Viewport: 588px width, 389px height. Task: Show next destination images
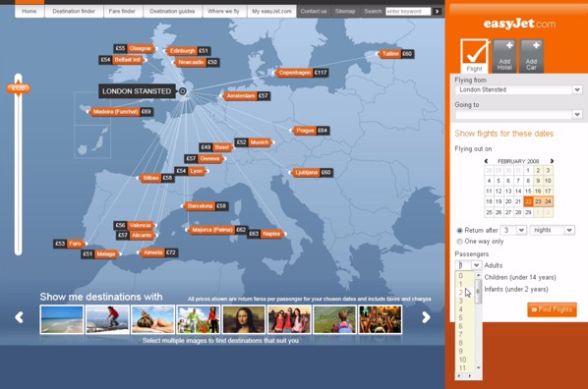pos(426,317)
